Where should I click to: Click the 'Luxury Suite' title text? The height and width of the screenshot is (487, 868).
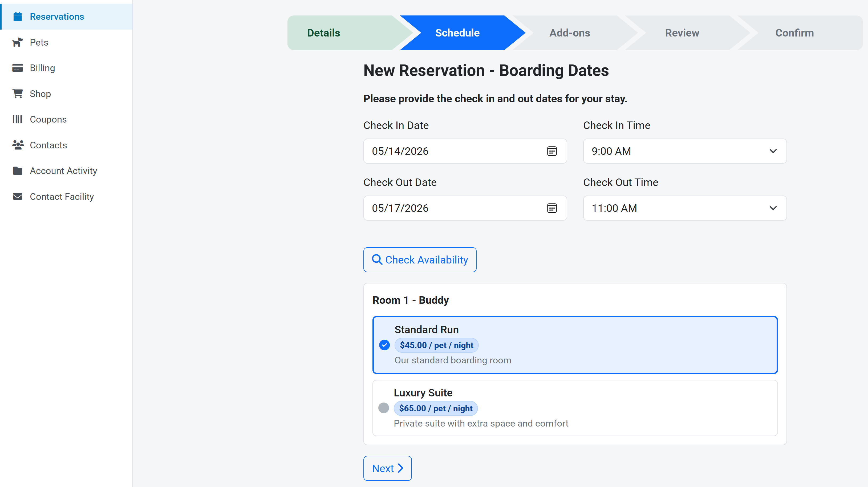(x=423, y=393)
